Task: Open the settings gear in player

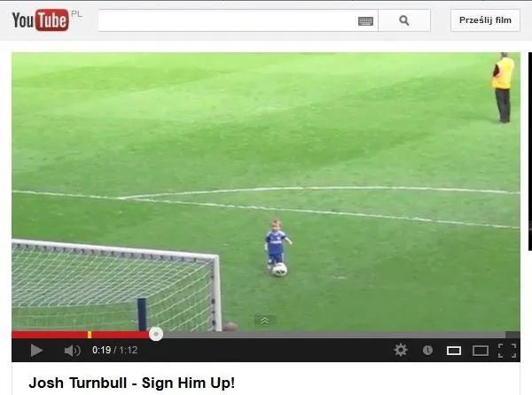Action: (x=401, y=350)
